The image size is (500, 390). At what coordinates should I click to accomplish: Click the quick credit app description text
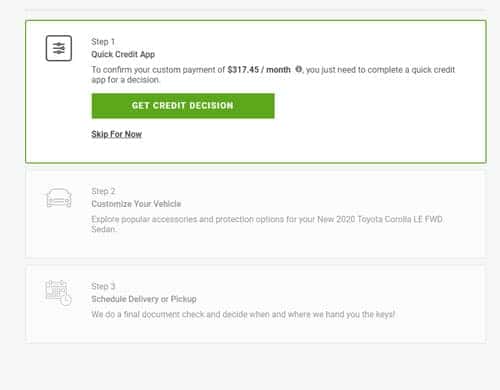[x=273, y=75]
